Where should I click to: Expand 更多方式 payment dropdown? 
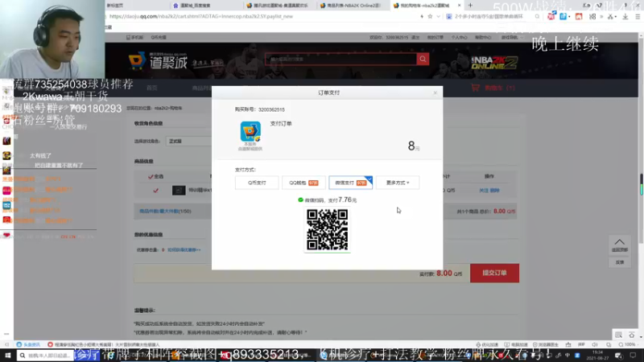pos(398,183)
